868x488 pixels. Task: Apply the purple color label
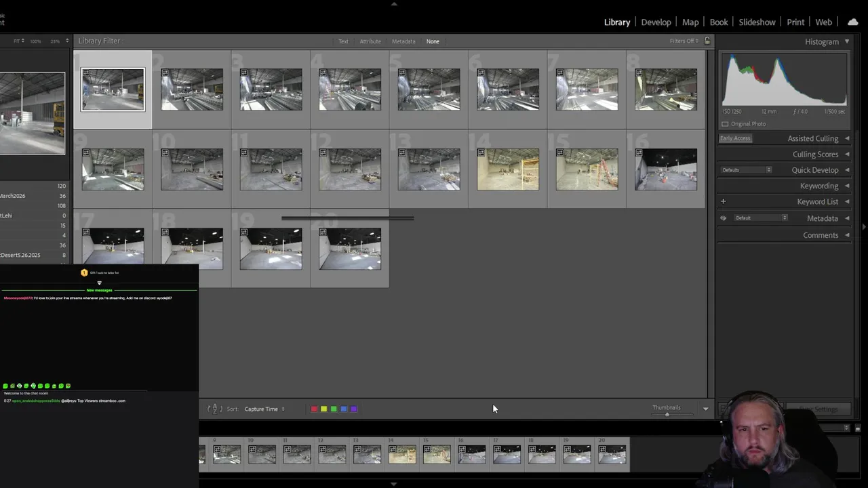pos(353,409)
